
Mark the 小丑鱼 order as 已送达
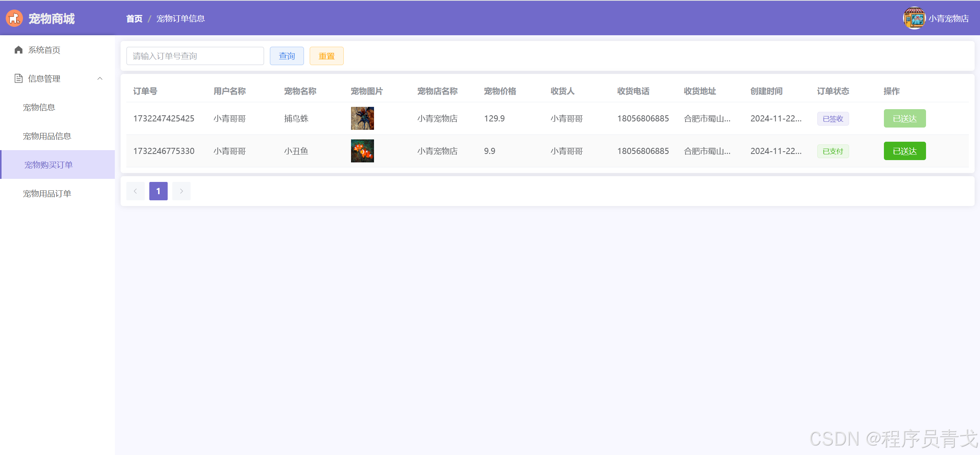[905, 151]
